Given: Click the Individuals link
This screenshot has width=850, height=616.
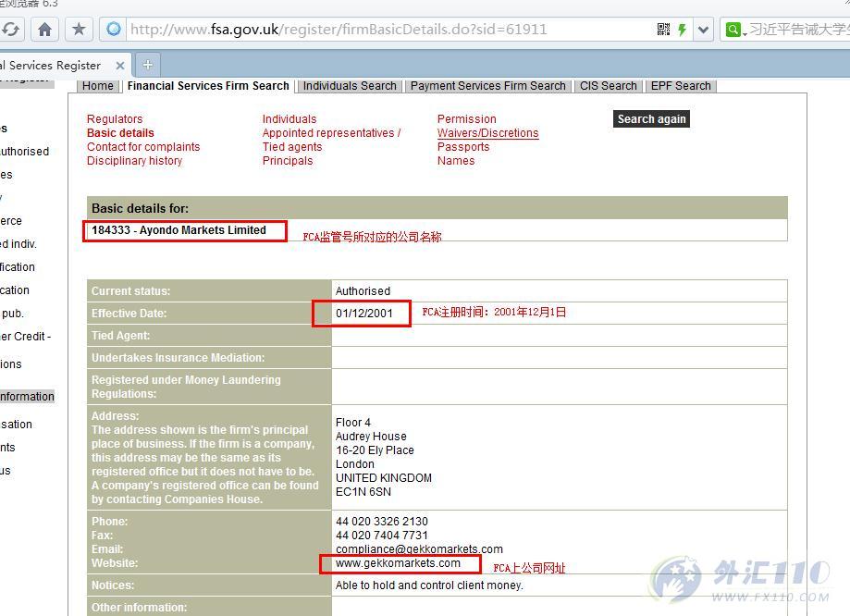Looking at the screenshot, I should 289,118.
